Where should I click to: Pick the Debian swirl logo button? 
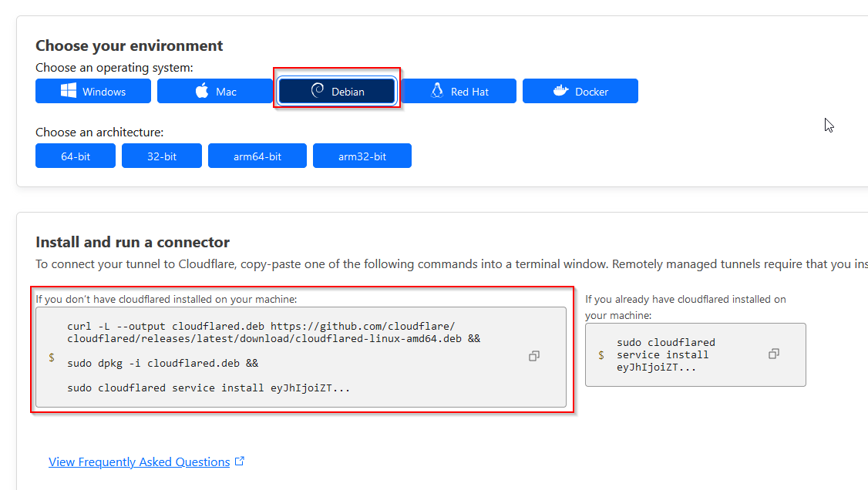(x=337, y=91)
